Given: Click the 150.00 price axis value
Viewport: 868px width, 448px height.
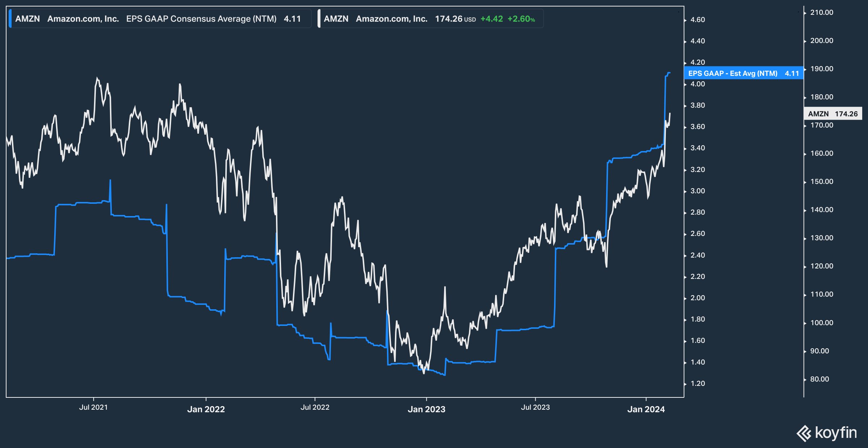Looking at the screenshot, I should click(822, 182).
